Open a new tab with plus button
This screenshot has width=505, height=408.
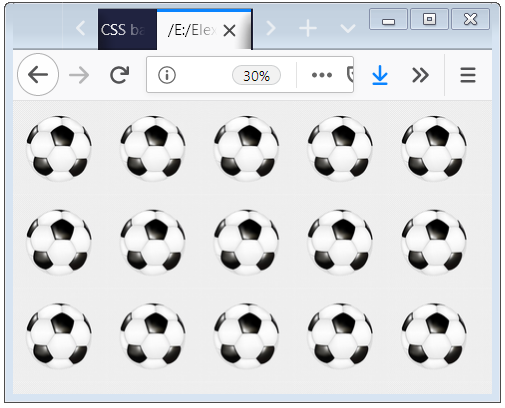(x=308, y=28)
